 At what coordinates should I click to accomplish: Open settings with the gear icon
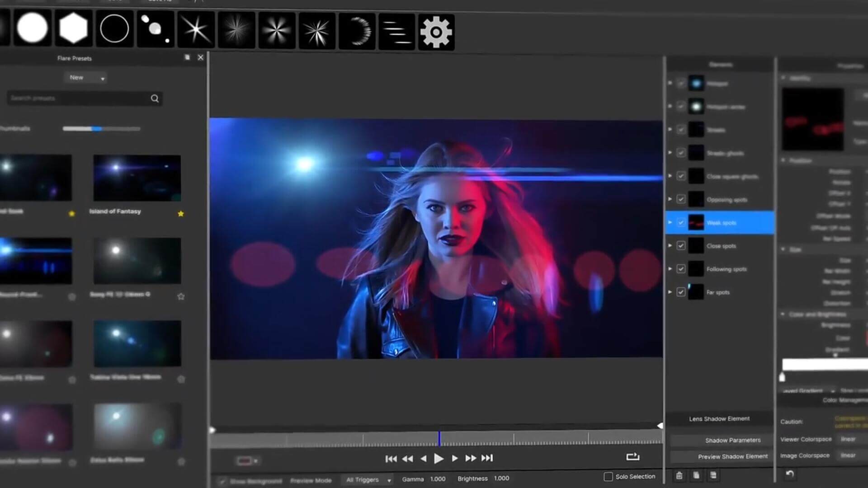436,32
